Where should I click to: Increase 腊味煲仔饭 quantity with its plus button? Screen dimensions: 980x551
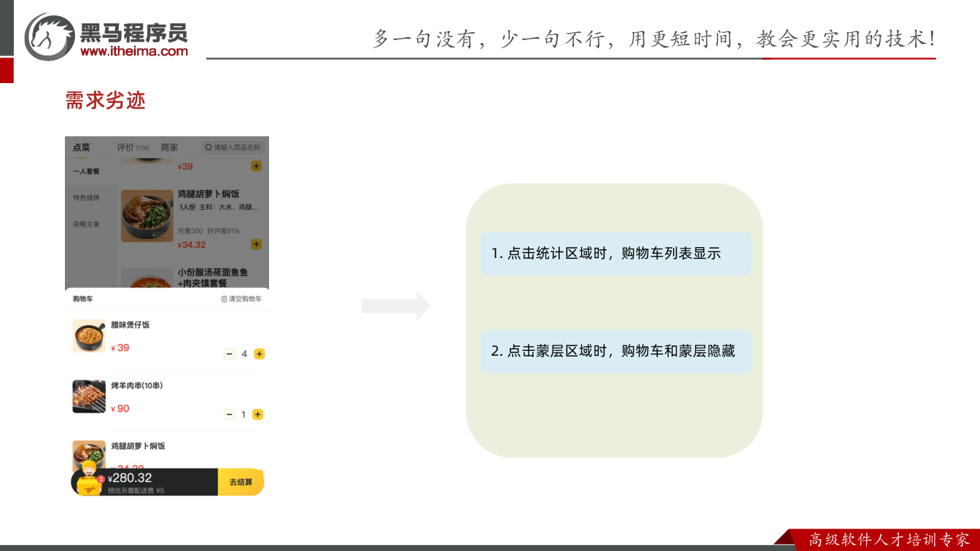(x=259, y=354)
